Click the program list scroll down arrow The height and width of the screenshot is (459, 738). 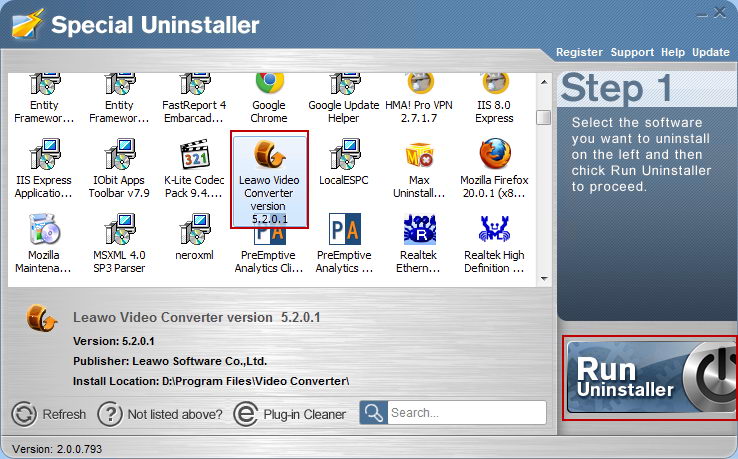point(544,279)
